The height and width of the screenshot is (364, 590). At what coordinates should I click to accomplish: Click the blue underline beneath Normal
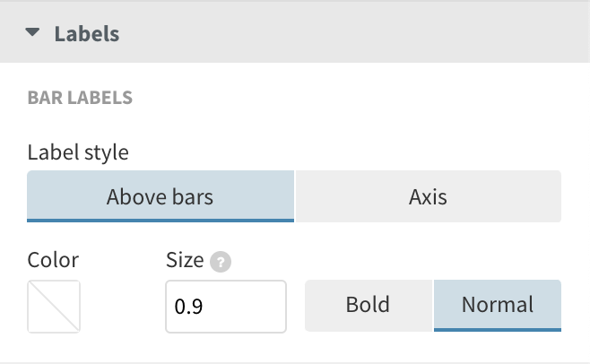pyautogui.click(x=497, y=329)
